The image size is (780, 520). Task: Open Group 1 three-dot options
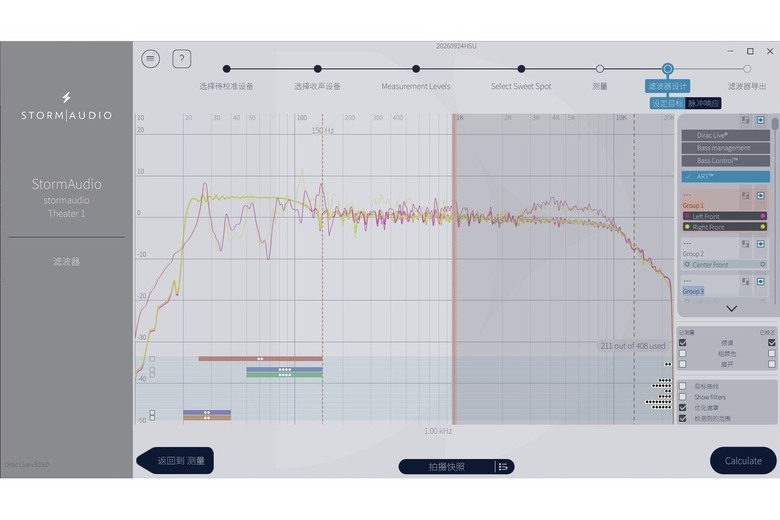[687, 195]
